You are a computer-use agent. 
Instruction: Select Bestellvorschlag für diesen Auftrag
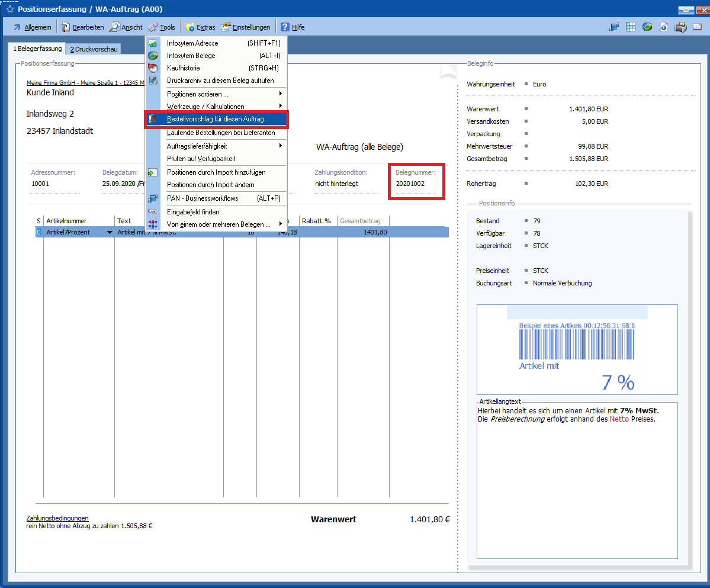(216, 119)
